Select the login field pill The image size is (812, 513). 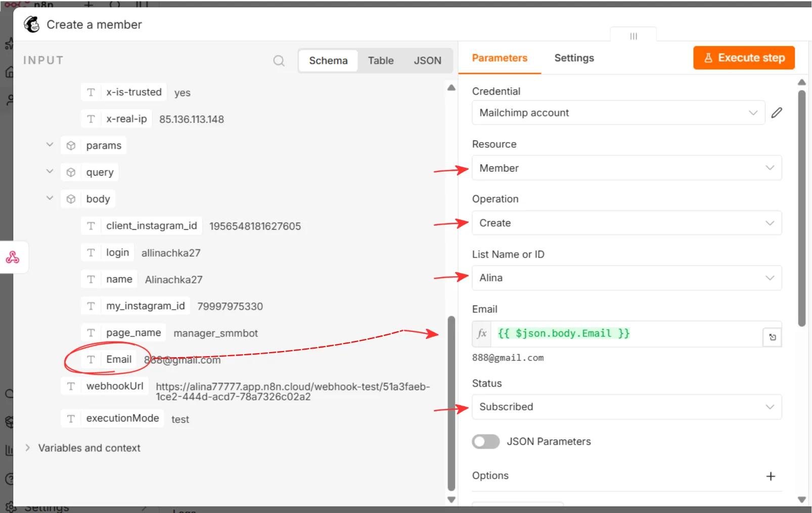(x=108, y=252)
